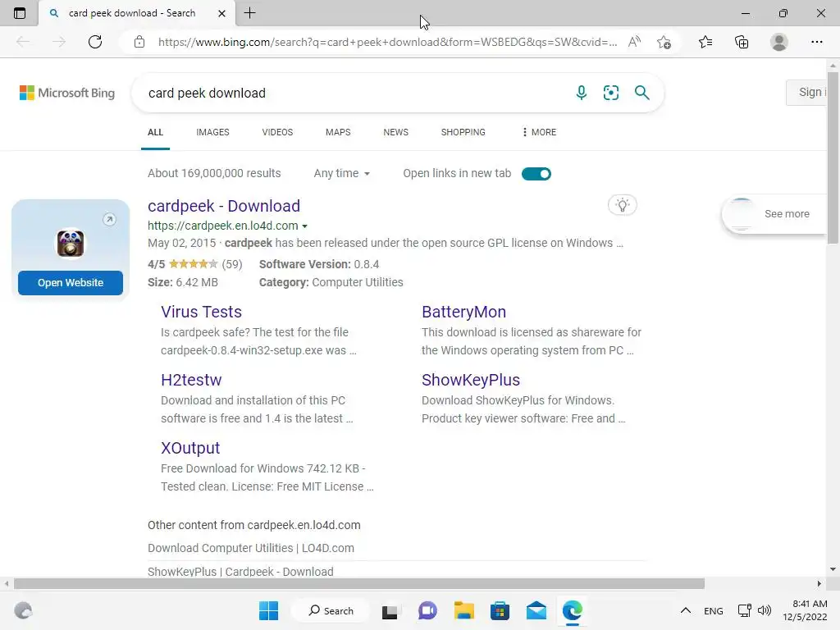Open the clock and date panel
The height and width of the screenshot is (630, 840).
coord(805,610)
